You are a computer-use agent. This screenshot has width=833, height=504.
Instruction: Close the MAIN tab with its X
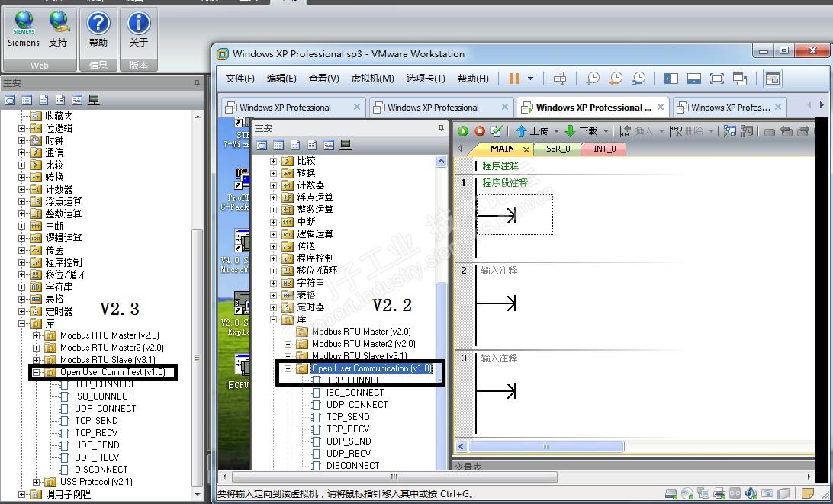526,149
